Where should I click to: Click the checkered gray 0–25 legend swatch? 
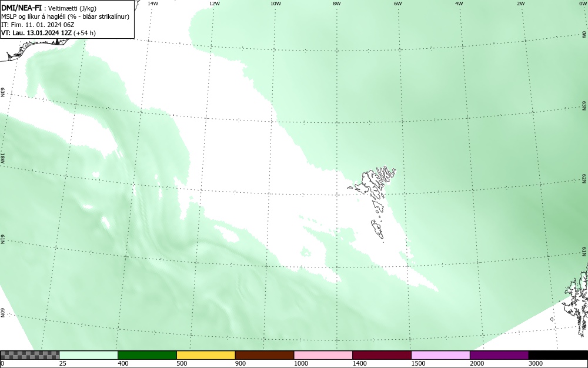29,355
